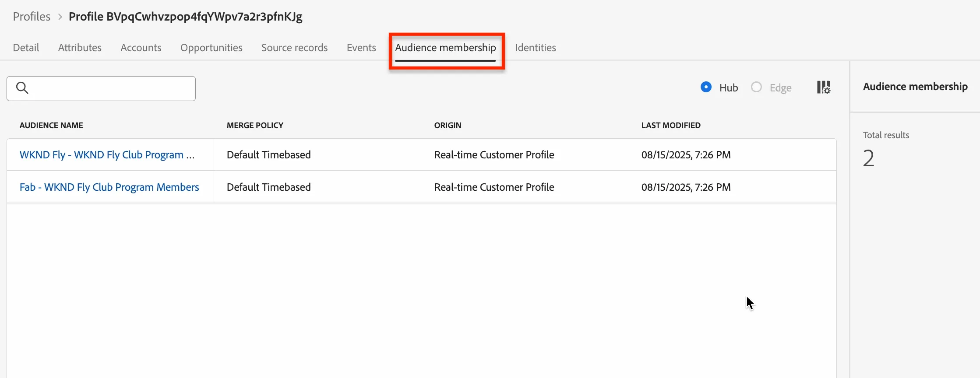Select the Audience membership tab
The image size is (980, 378).
click(446, 48)
